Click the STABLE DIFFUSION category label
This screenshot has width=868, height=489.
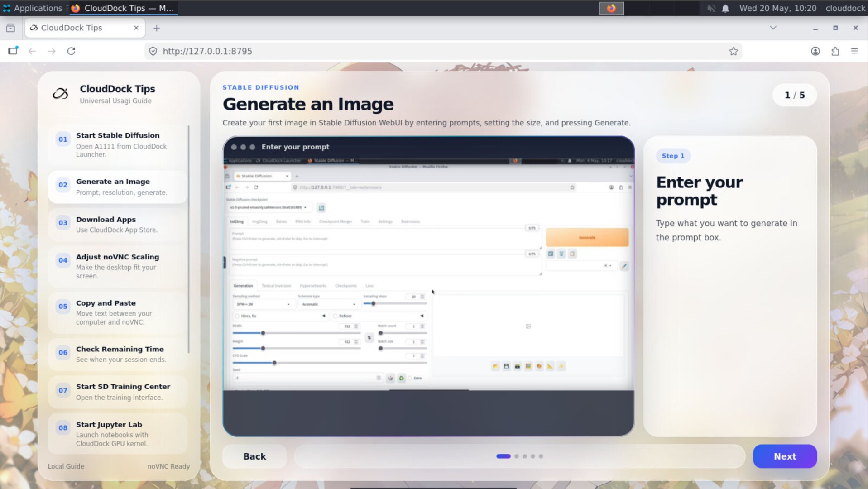261,87
